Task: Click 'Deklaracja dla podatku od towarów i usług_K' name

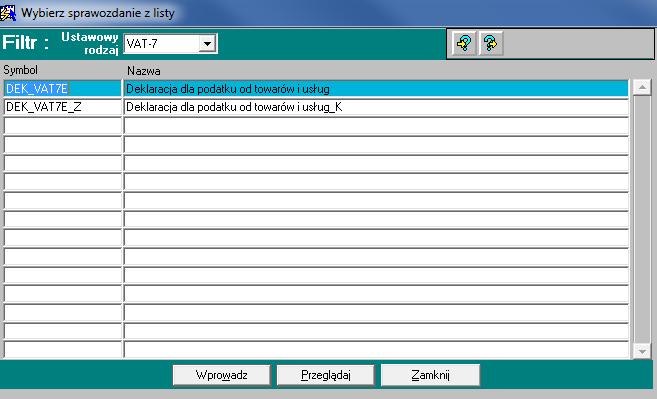Action: 234,107
